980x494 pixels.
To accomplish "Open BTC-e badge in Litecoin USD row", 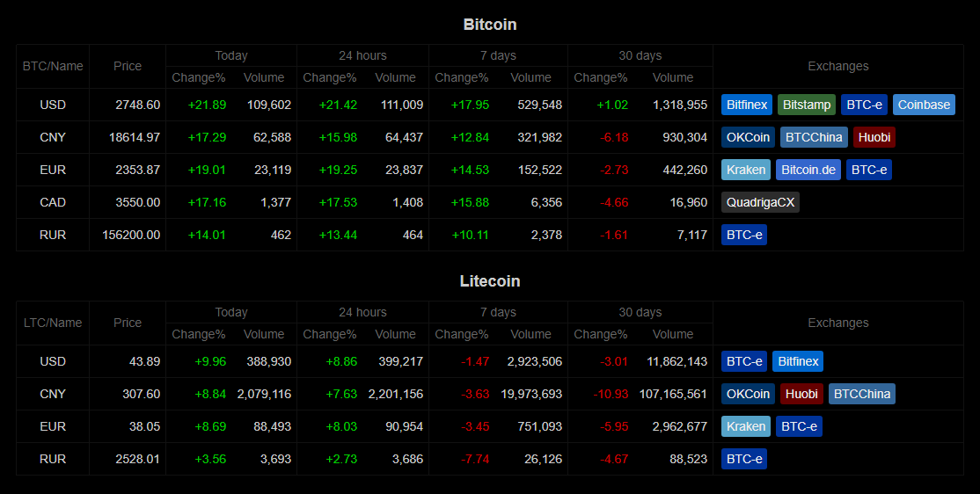I will [743, 361].
